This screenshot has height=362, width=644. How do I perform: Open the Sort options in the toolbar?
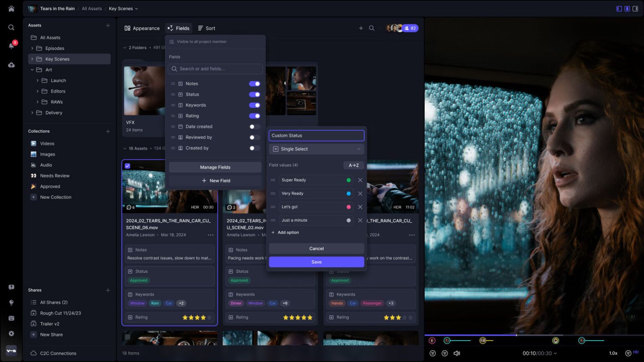[206, 28]
